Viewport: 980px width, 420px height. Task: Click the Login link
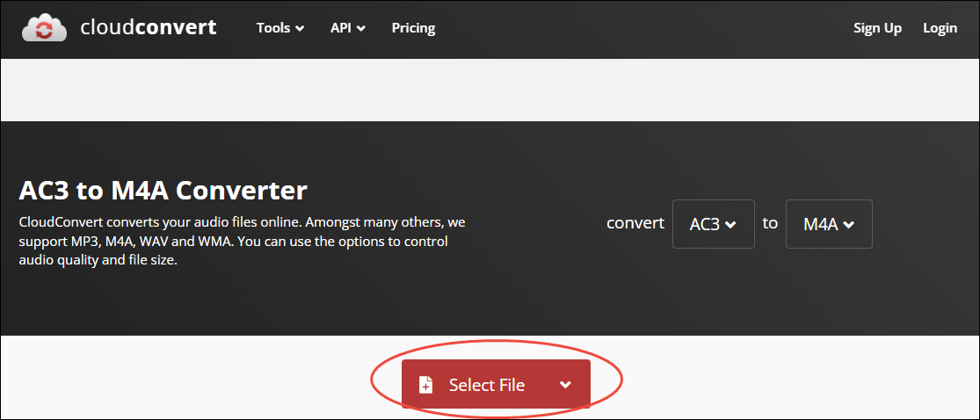(940, 28)
